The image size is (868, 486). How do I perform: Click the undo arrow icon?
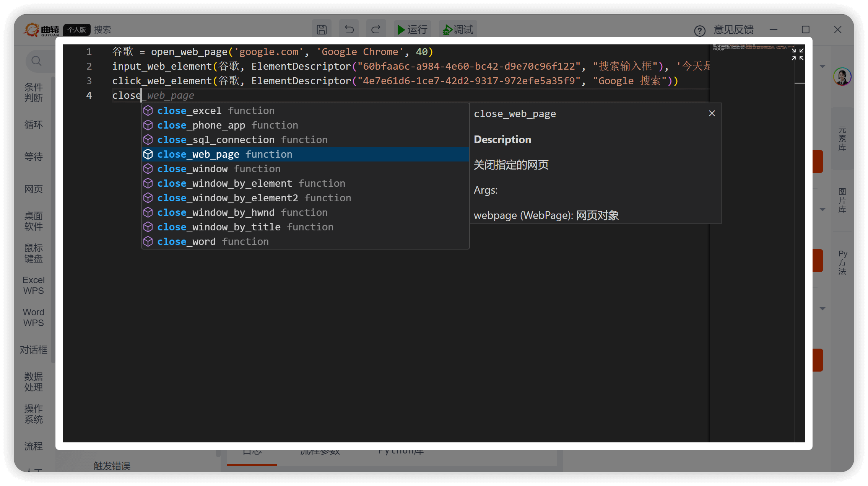click(349, 29)
